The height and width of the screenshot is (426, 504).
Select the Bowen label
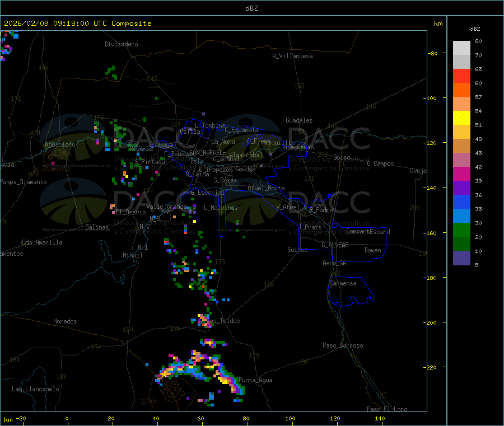(373, 250)
